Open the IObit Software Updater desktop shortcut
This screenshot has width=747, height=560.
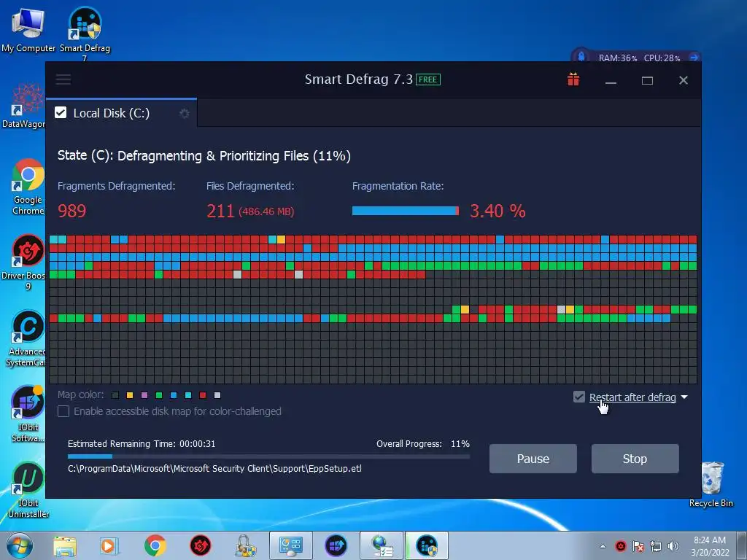[x=28, y=414]
